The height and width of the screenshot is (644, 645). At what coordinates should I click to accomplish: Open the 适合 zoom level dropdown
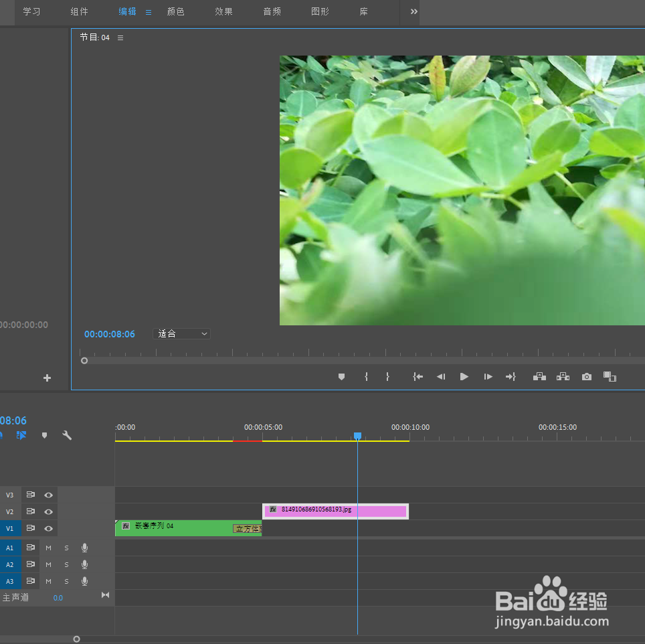(x=181, y=334)
